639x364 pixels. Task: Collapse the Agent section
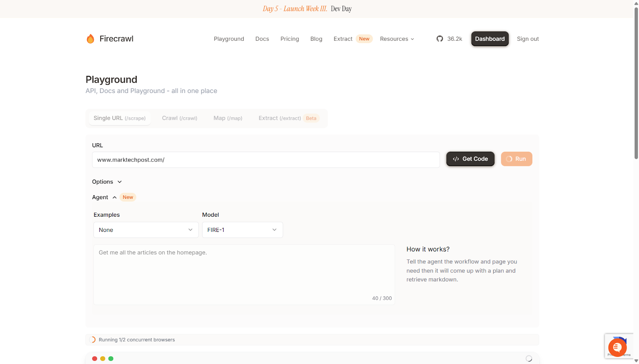tap(104, 197)
